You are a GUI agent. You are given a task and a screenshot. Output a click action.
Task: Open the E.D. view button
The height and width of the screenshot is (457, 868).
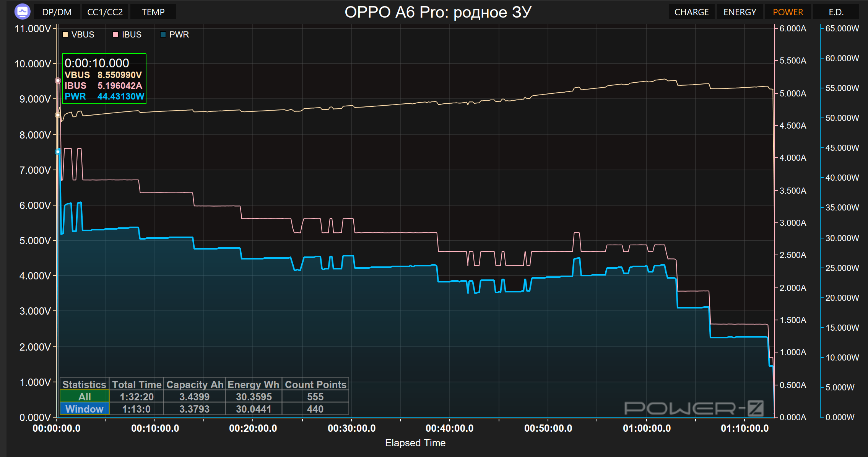tap(836, 12)
